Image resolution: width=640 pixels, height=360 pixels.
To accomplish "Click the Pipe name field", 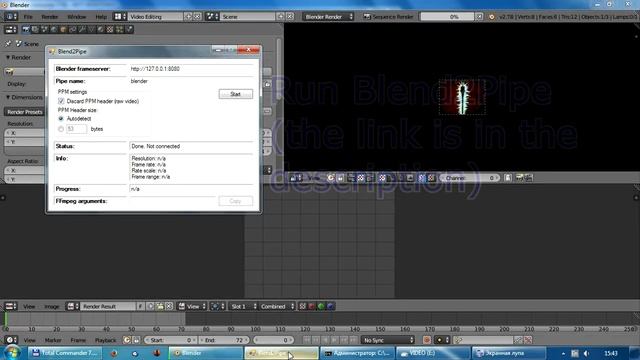I will (x=191, y=81).
